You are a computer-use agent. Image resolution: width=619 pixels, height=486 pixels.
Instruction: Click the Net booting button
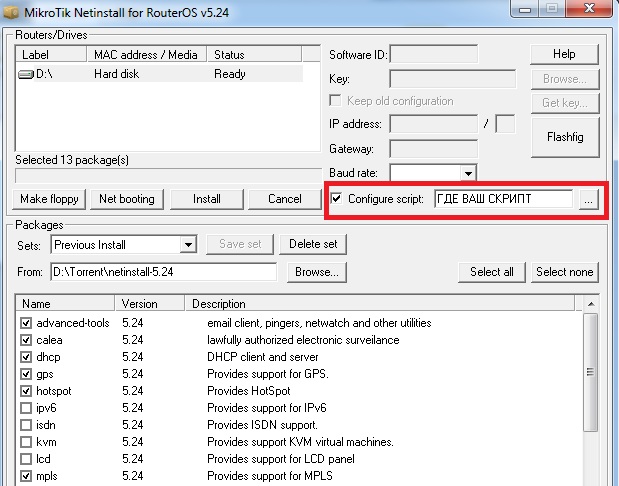(127, 199)
